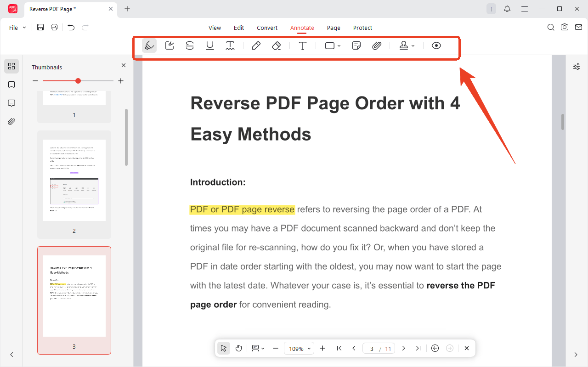This screenshot has height=367, width=588.
Task: Close the Reverse PDF Page tab
Action: coord(110,9)
